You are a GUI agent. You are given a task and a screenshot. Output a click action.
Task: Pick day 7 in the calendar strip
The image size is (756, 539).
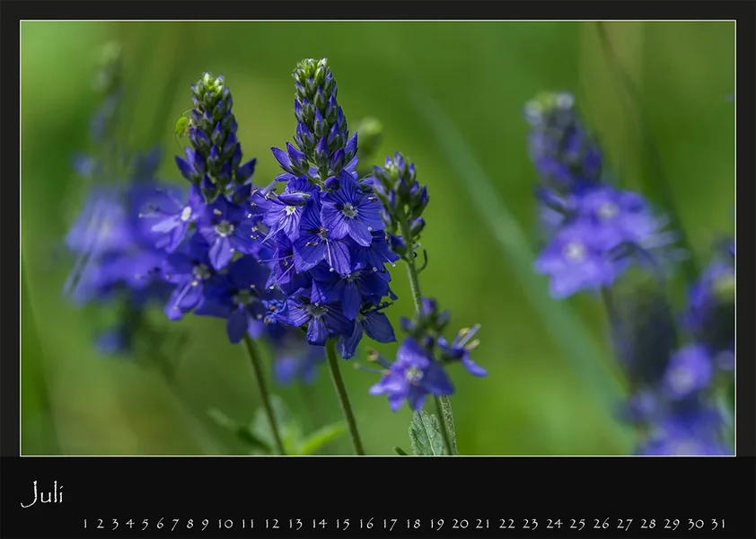[x=174, y=524]
